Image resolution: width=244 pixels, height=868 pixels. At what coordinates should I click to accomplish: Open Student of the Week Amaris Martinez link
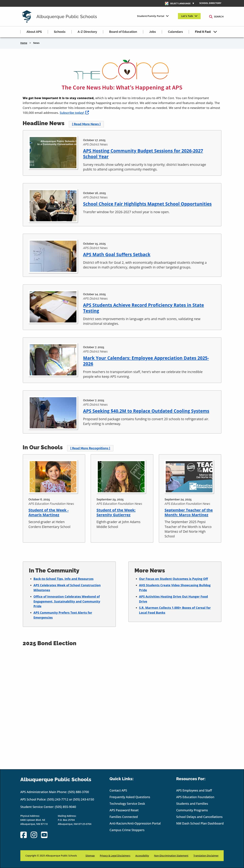pyautogui.click(x=49, y=513)
